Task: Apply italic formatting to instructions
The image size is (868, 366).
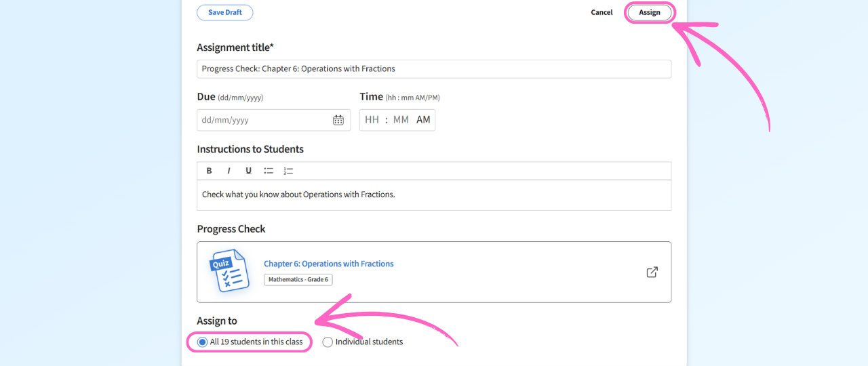Action: [x=229, y=171]
